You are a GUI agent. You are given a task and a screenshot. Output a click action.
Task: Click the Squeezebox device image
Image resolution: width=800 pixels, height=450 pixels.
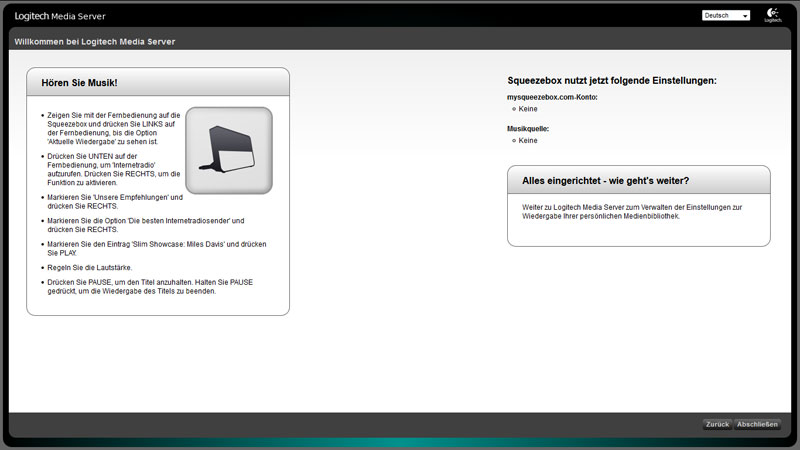coord(229,151)
